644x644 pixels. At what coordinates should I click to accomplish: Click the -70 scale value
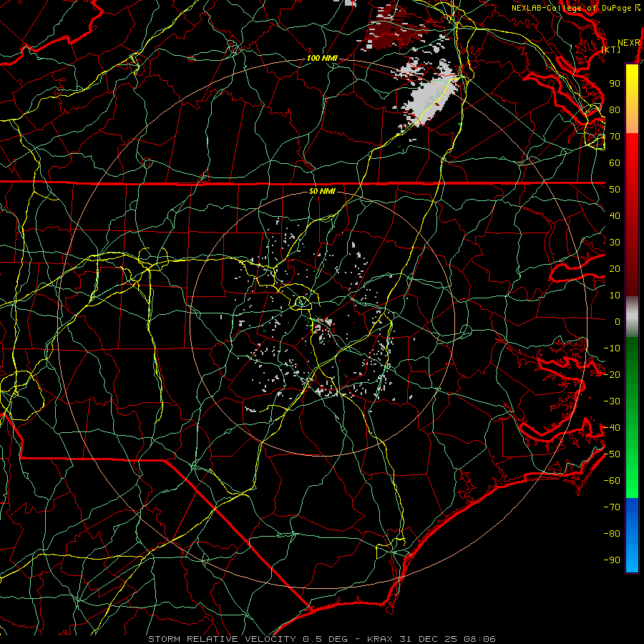[612, 507]
